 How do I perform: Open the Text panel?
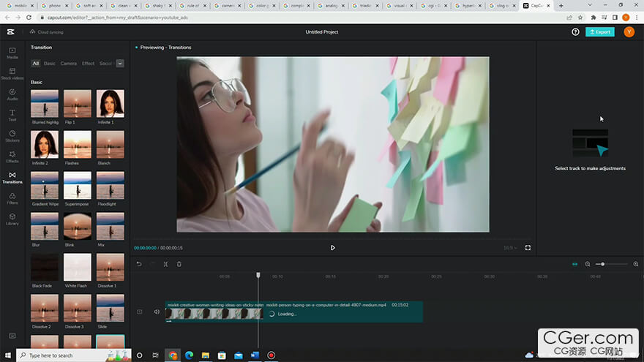(12, 116)
